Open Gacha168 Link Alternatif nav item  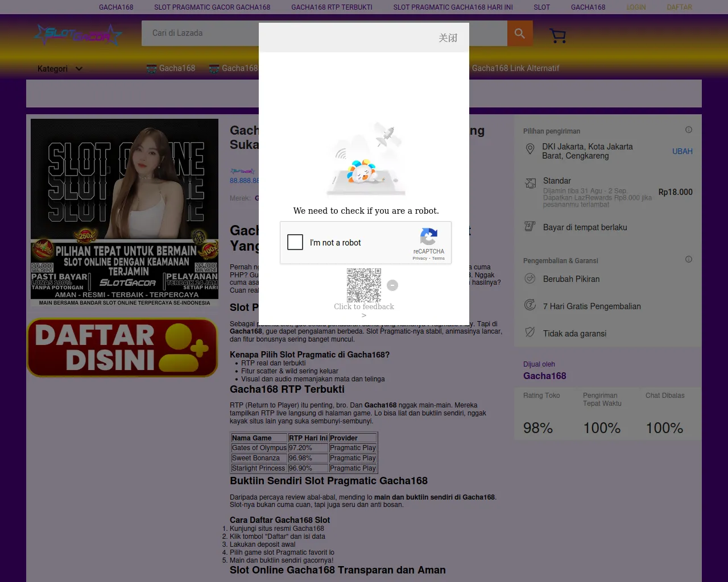[x=515, y=68]
